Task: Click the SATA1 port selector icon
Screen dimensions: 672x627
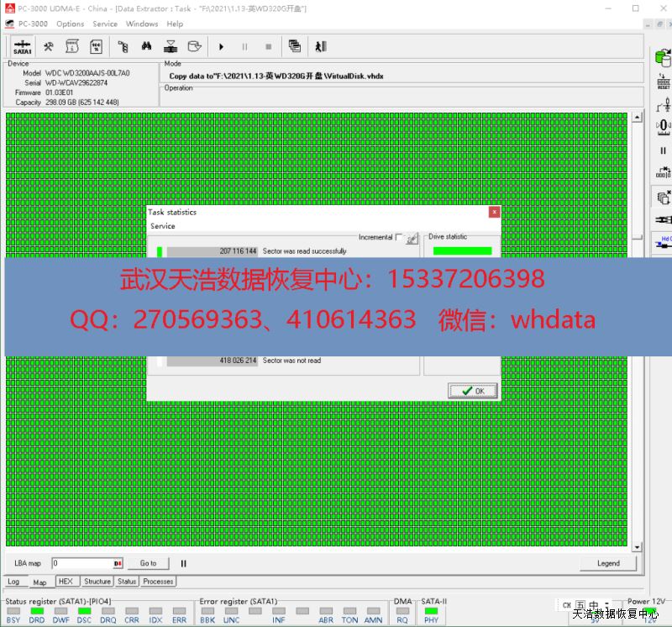Action: [x=23, y=47]
